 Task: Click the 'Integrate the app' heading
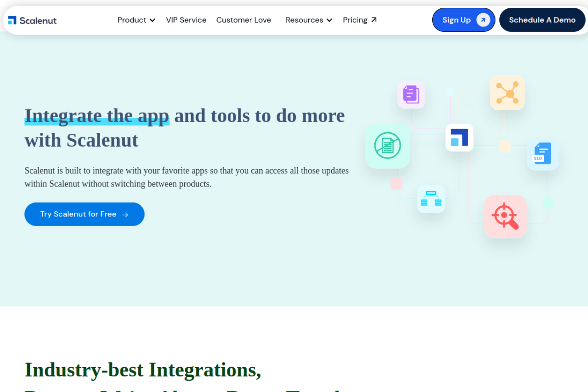click(x=97, y=115)
